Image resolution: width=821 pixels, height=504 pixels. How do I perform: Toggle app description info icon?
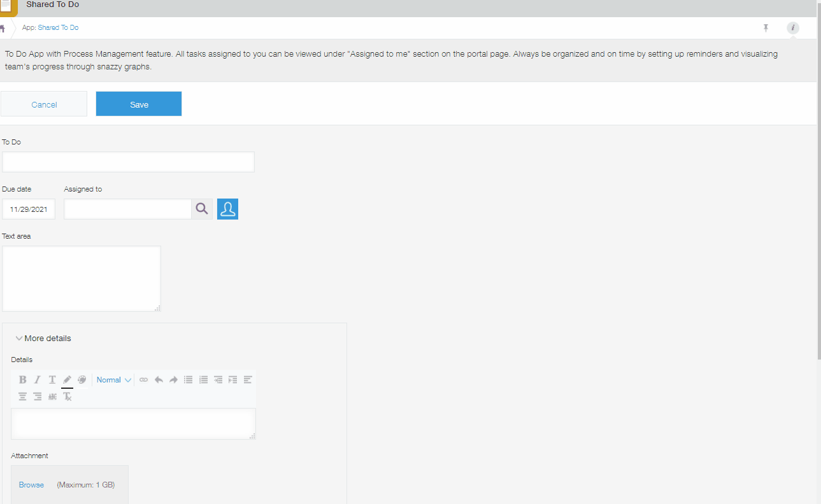tap(792, 28)
